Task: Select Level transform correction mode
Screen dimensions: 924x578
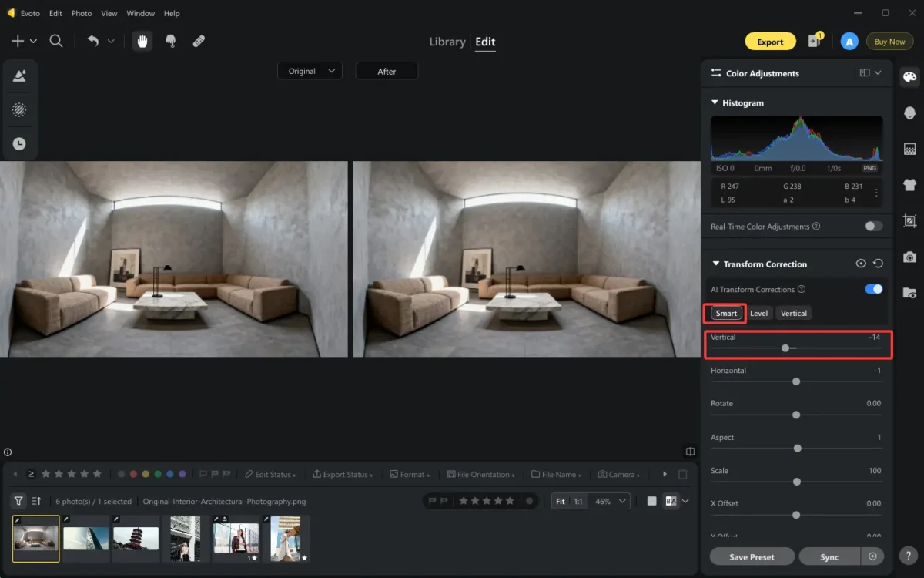Action: 758,313
